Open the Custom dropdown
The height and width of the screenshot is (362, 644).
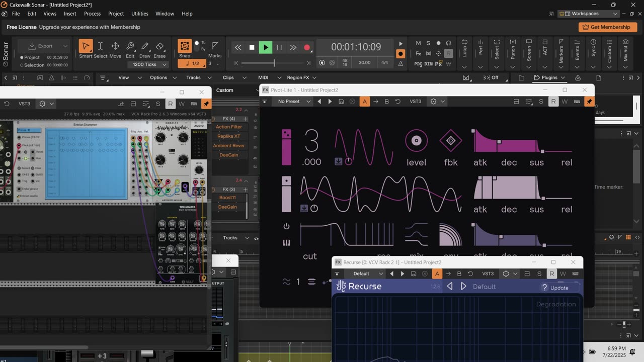[x=236, y=90]
